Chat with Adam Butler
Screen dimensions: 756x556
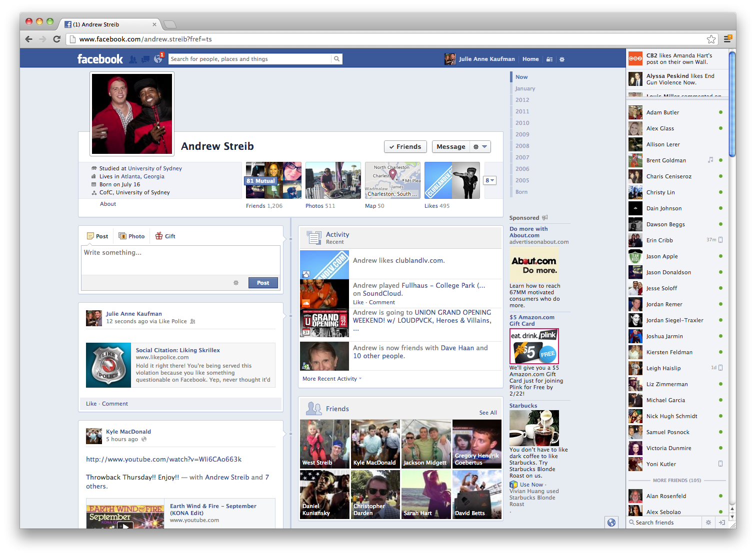click(676, 112)
